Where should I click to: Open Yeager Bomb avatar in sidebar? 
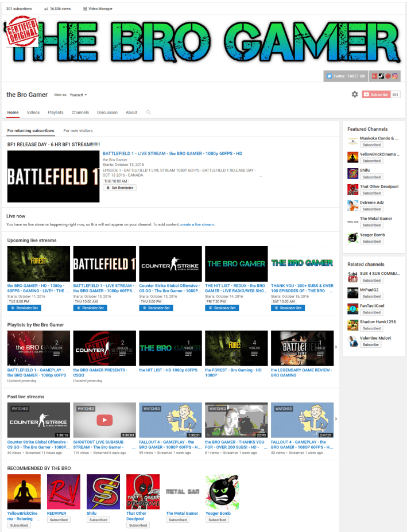[x=352, y=238]
